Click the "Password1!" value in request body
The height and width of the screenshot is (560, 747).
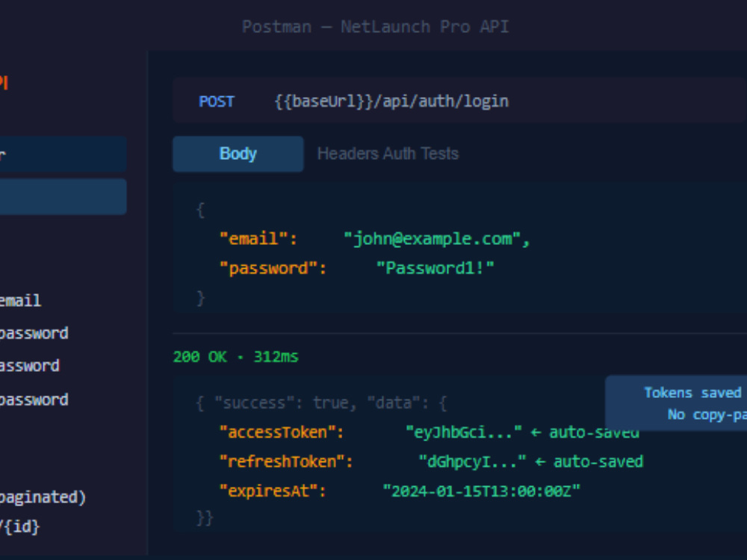tap(435, 268)
